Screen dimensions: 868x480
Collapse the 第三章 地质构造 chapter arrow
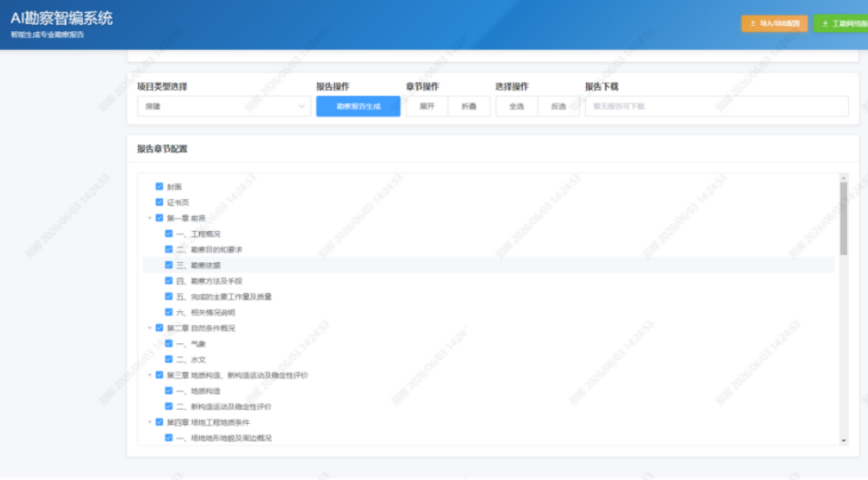pos(149,375)
